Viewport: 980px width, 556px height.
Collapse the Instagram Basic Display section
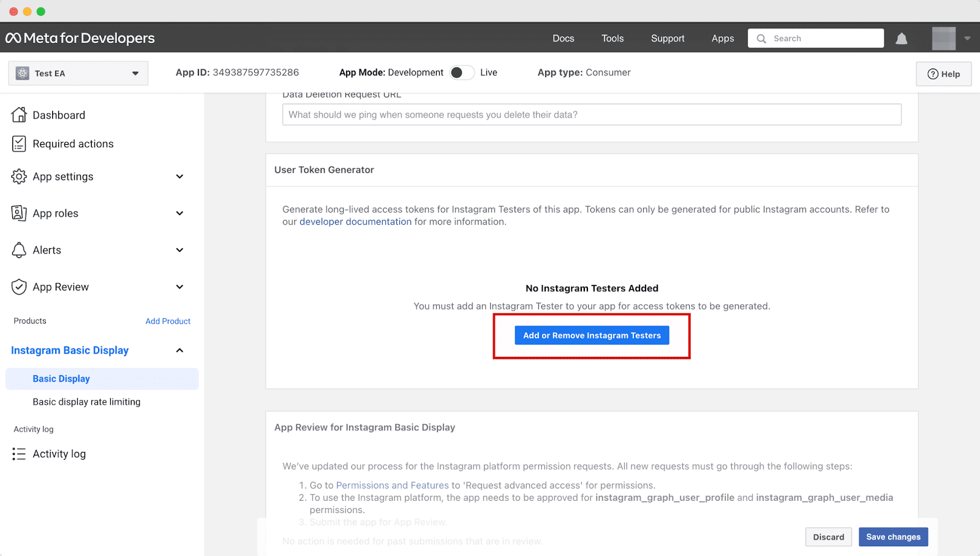179,351
